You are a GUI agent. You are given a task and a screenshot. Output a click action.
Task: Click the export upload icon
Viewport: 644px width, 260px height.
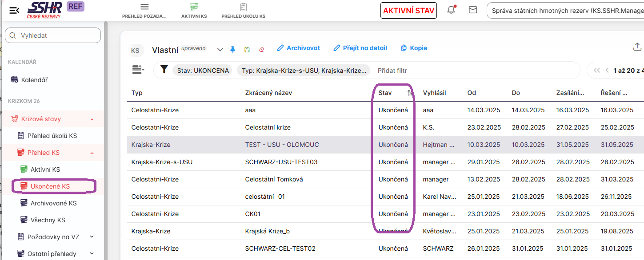tap(637, 47)
